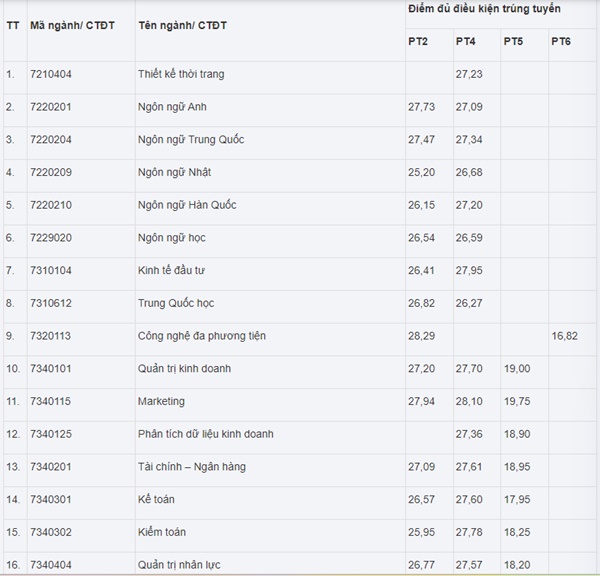Click the 17,95 PT5 score for Kế toán
The image size is (600, 576).
(517, 499)
